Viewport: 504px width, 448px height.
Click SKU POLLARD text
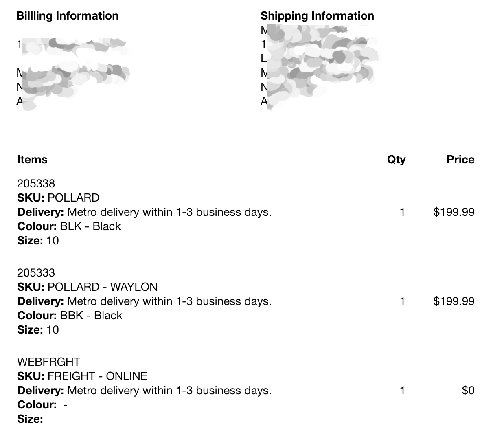58,198
